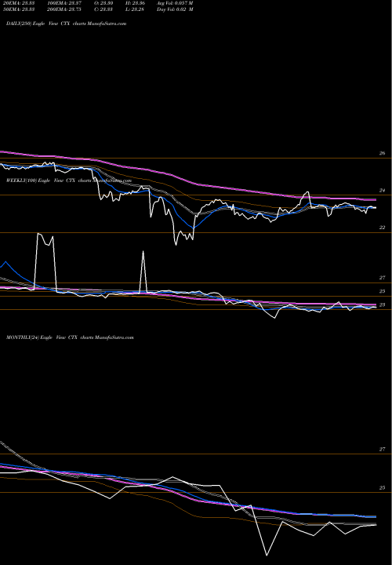Click the 25 price label on the monthly chart axis

(x=382, y=488)
